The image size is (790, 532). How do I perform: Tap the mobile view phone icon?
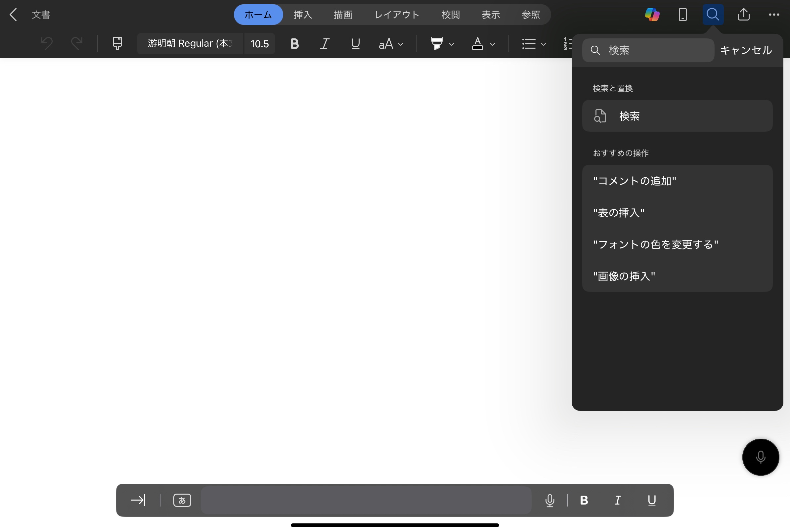point(682,15)
